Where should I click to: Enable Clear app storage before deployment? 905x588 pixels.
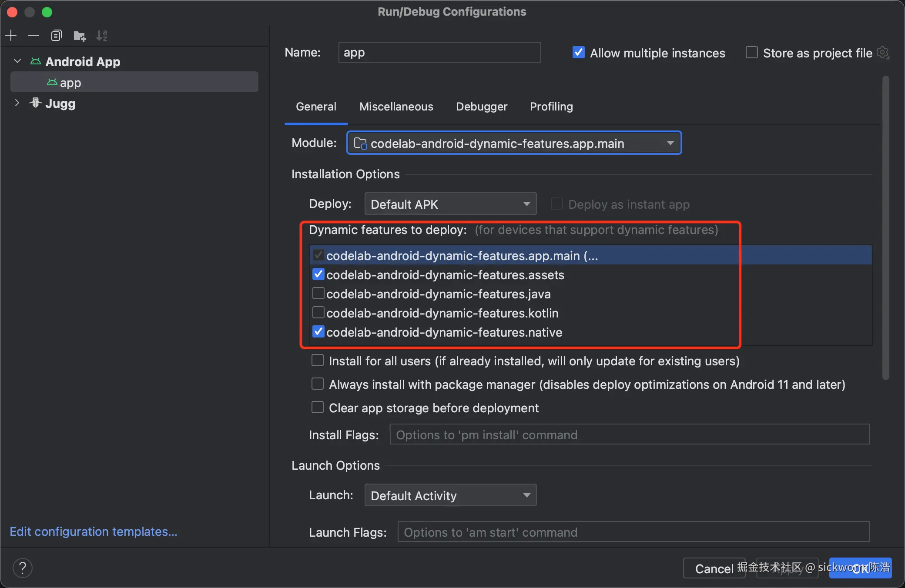point(318,408)
